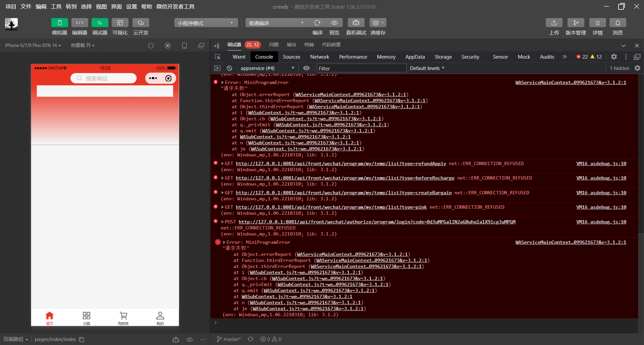Open console settings gear next to hidden count
This screenshot has width=644, height=345.
point(637,68)
